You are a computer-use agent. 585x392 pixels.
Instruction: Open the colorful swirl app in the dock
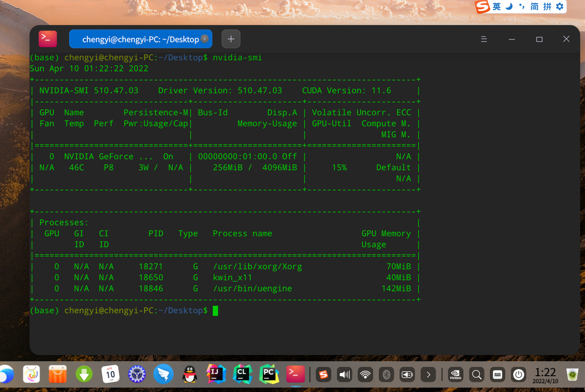click(31, 374)
